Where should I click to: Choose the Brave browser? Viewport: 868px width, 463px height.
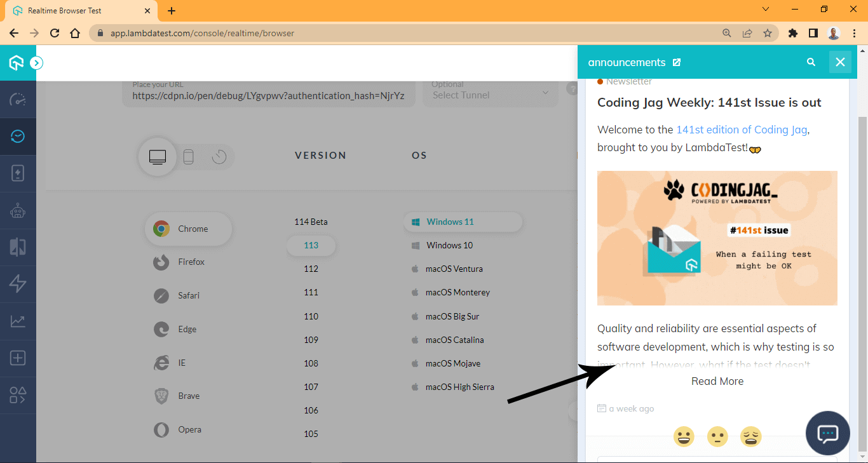(x=177, y=396)
